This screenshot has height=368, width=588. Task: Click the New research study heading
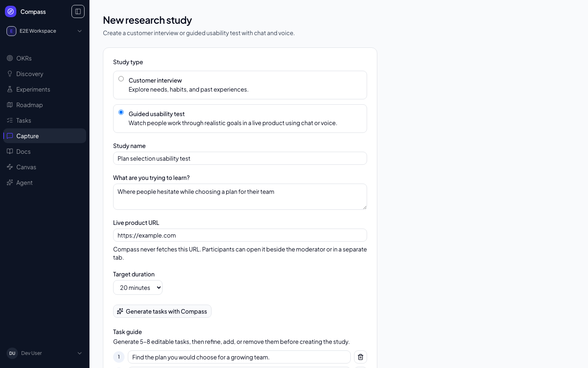[x=147, y=20]
